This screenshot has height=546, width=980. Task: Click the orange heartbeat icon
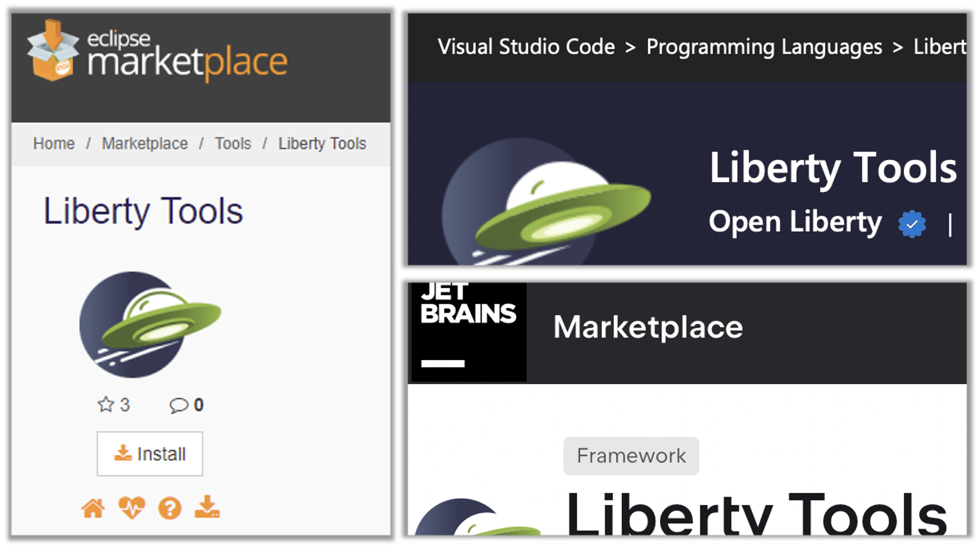click(132, 508)
